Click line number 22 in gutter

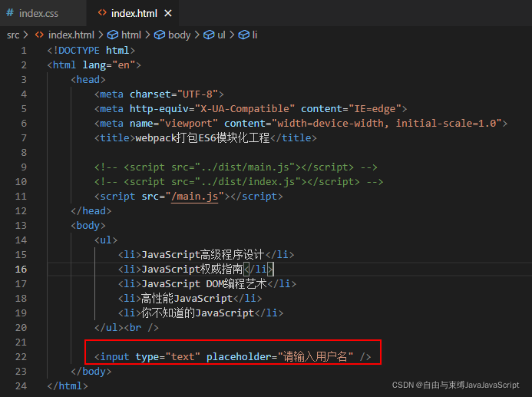[21, 357]
